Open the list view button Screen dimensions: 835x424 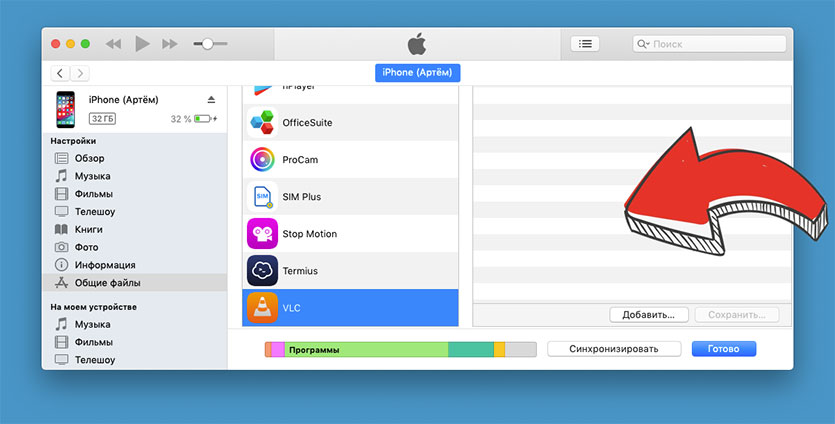point(585,44)
